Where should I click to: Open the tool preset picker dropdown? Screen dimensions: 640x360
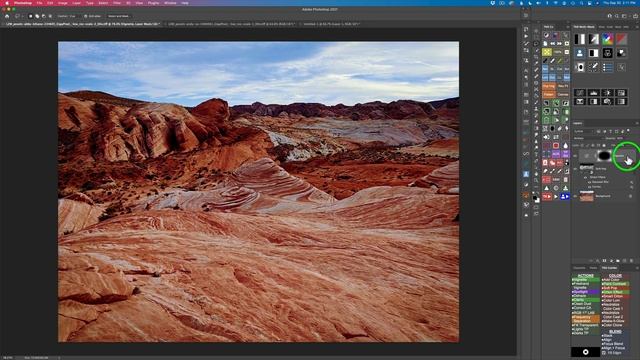click(x=19, y=16)
